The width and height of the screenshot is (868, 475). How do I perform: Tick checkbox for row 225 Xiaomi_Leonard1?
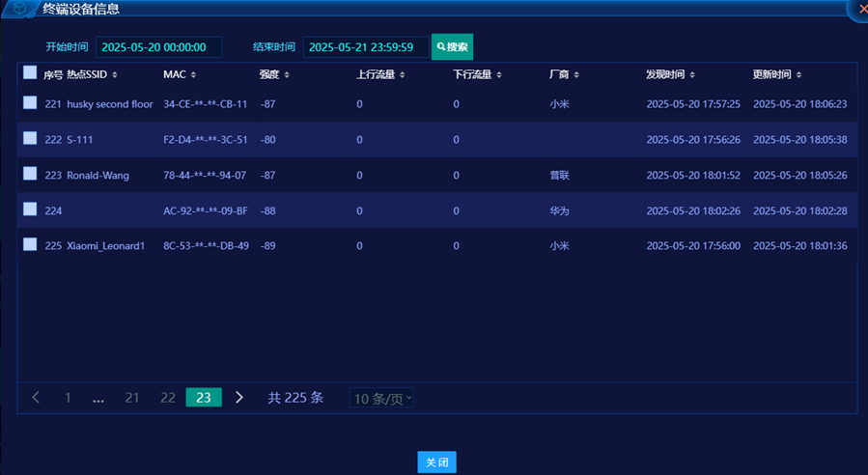click(30, 244)
